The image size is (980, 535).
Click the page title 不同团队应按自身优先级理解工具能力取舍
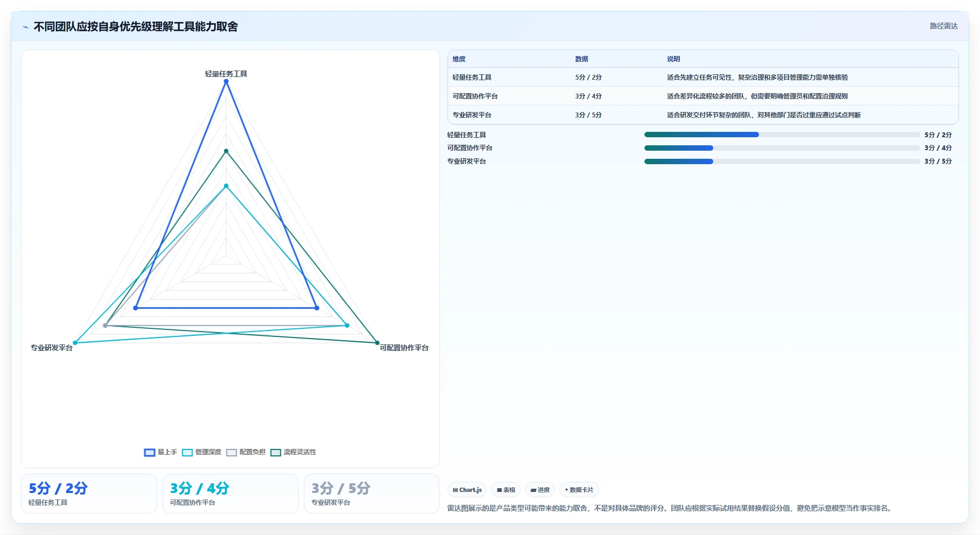coord(136,27)
